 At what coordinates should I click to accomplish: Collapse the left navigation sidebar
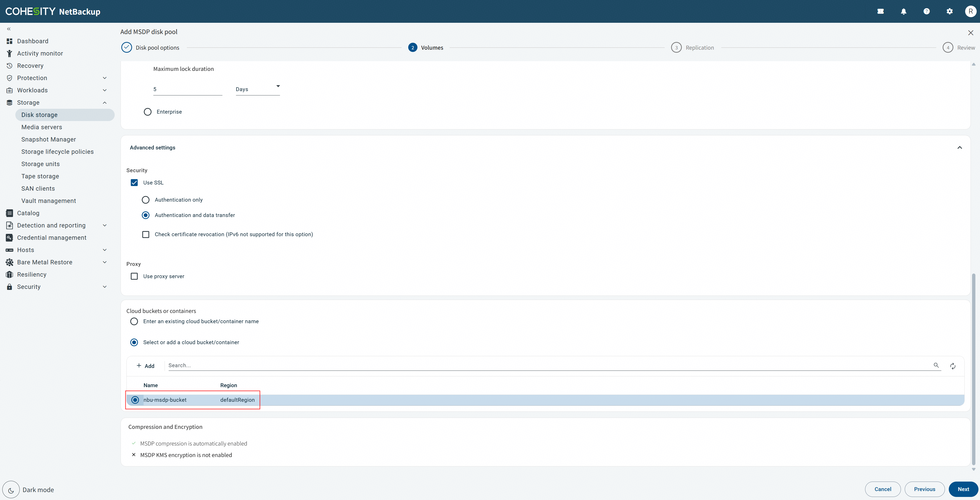9,29
